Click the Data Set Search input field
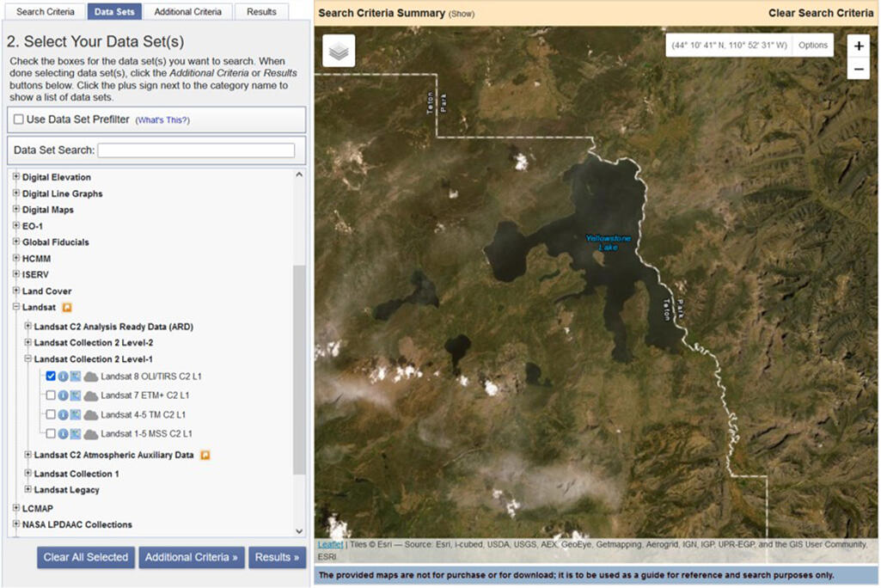Viewport: 881px width, 588px height. [x=196, y=150]
